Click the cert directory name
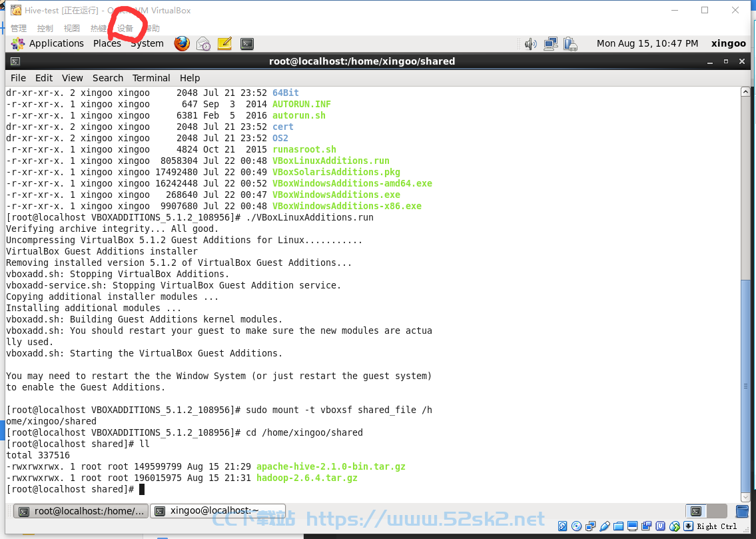 click(x=283, y=127)
